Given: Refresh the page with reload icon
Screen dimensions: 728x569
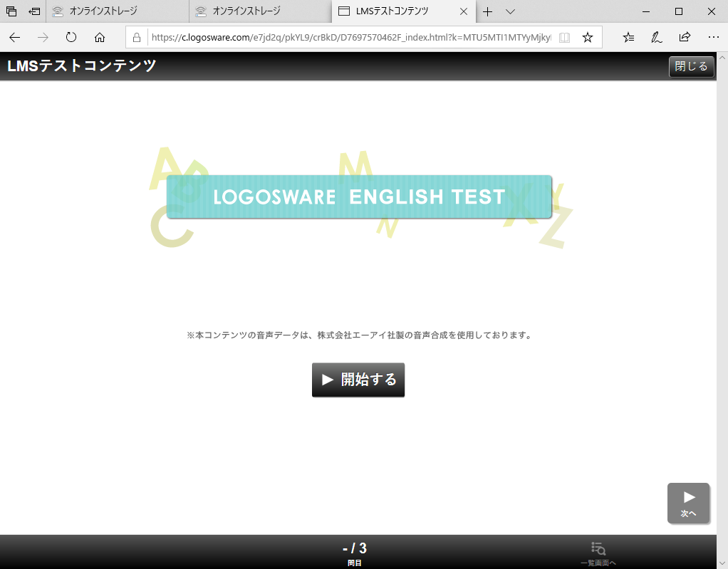Looking at the screenshot, I should (x=71, y=37).
